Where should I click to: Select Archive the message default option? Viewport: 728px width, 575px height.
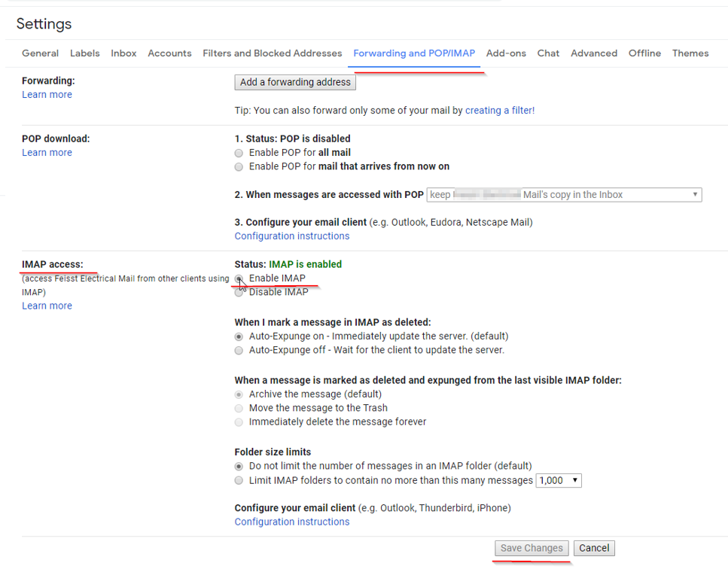239,394
